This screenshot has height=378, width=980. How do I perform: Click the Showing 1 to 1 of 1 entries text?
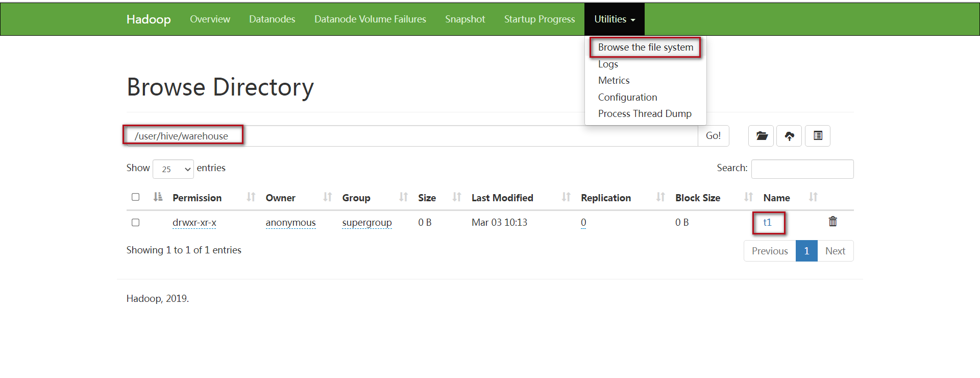pos(184,250)
